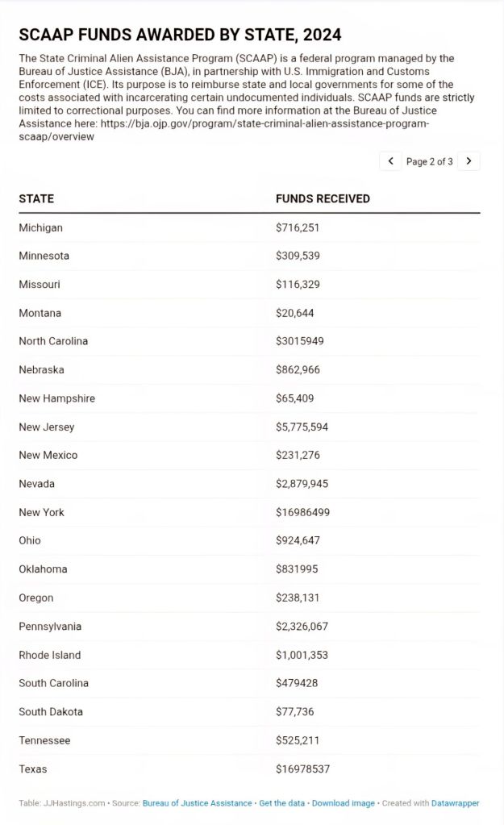The image size is (504, 825).
Task: Click the Pennsylvania funds amount
Action: [x=302, y=627]
